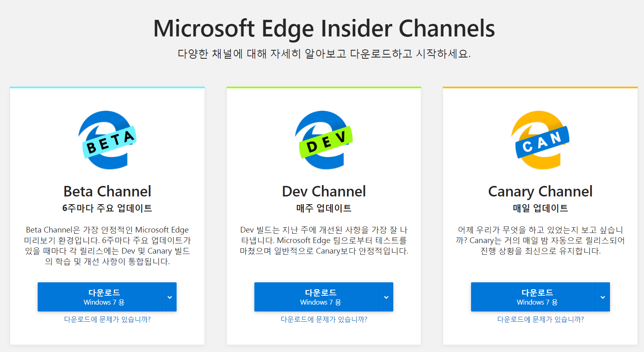Select the Canary Channel heading
This screenshot has height=352, width=644.
[540, 191]
